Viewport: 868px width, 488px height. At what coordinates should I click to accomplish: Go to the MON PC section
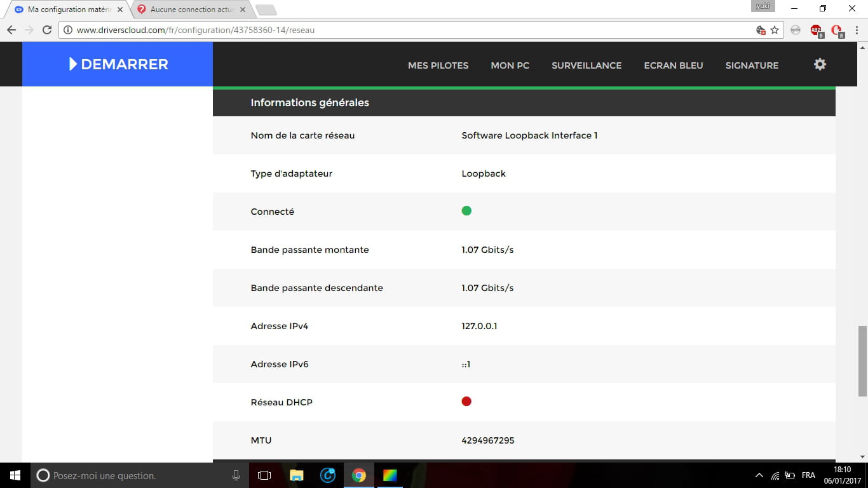(510, 65)
